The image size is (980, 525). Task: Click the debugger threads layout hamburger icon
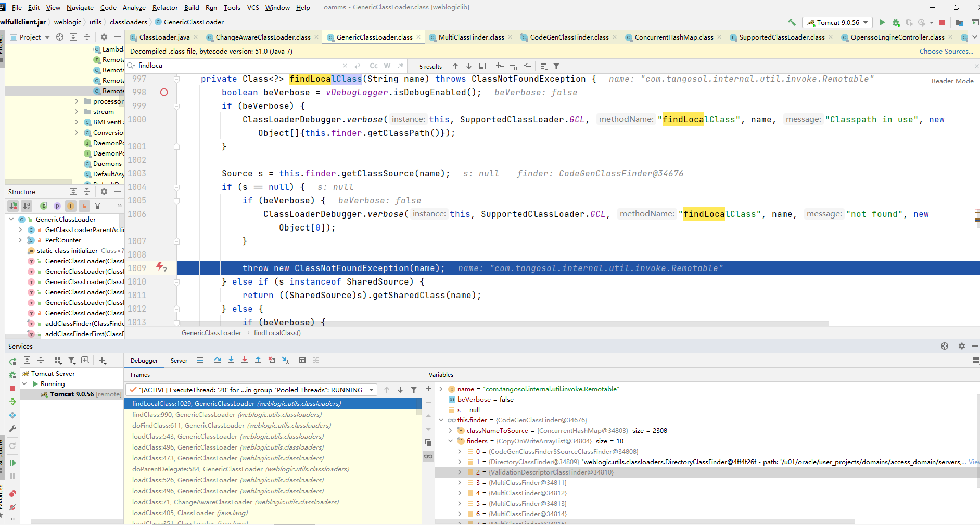pyautogui.click(x=200, y=360)
